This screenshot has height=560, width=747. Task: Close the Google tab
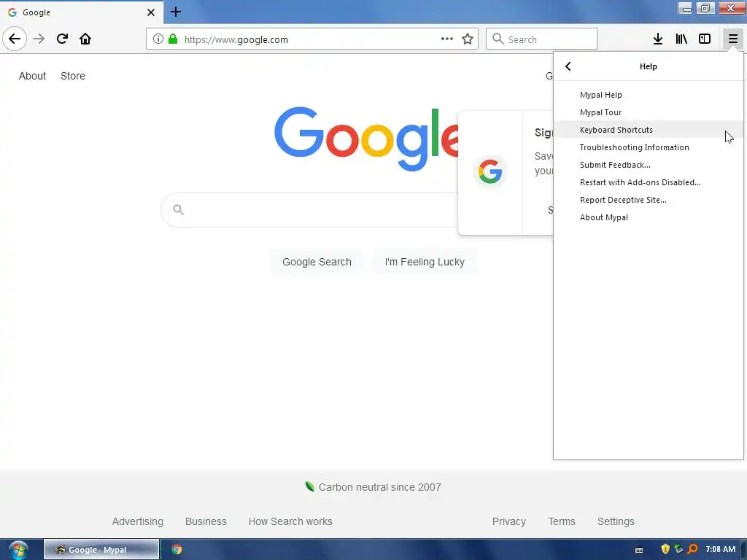pos(151,12)
